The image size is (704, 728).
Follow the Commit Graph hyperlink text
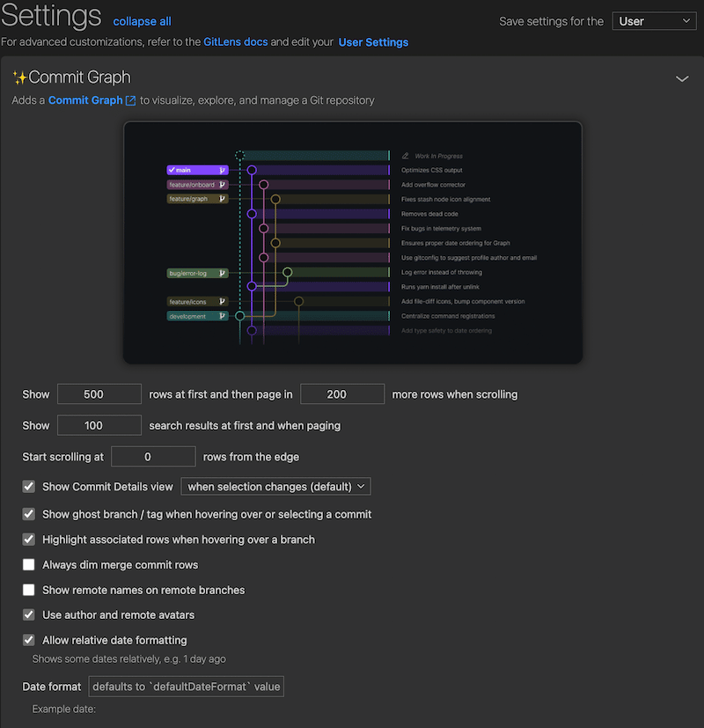[x=85, y=100]
